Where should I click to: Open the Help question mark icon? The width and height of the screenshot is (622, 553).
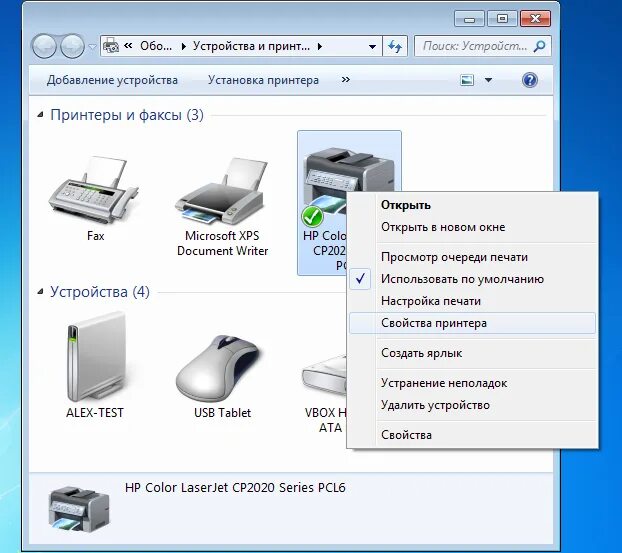point(530,80)
